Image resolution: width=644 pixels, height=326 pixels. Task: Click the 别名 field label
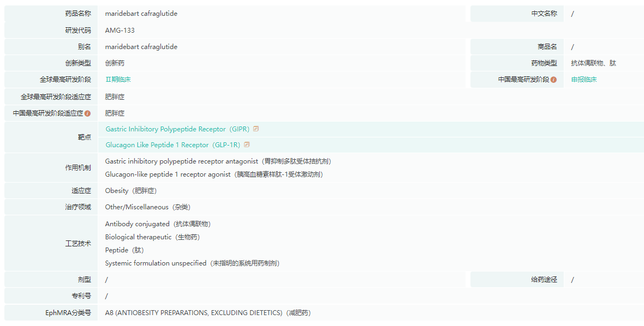click(x=85, y=47)
